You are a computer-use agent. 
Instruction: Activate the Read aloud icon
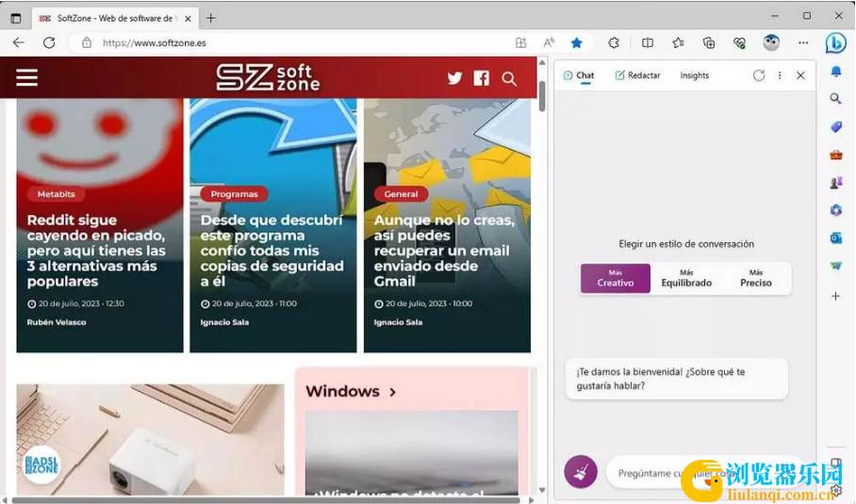click(x=549, y=42)
